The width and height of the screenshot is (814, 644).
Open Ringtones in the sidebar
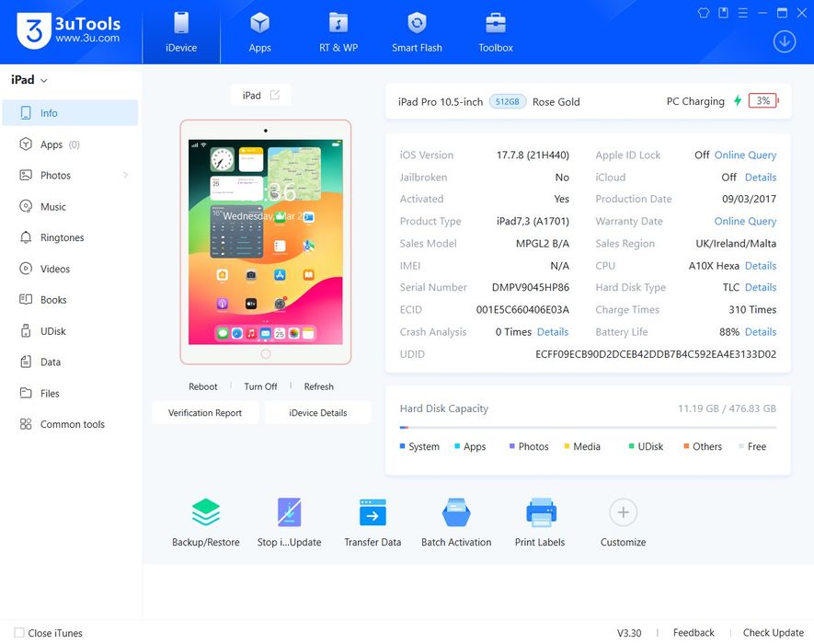tap(70, 237)
